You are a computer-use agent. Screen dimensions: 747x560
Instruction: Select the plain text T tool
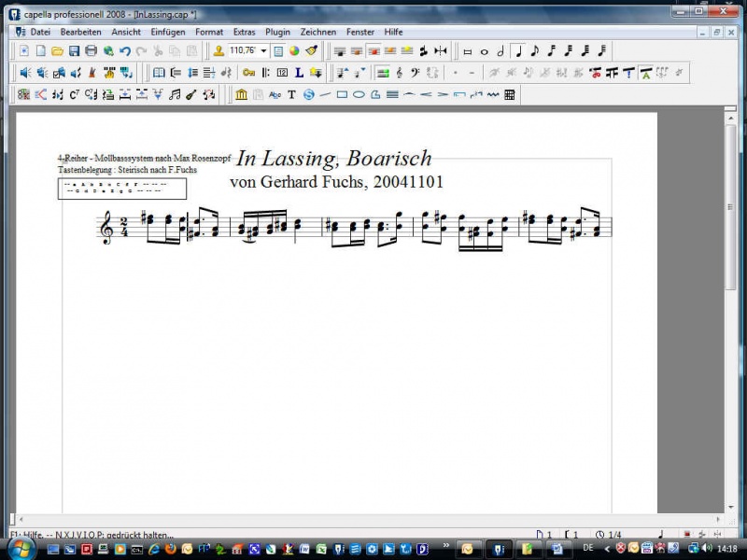tap(291, 94)
